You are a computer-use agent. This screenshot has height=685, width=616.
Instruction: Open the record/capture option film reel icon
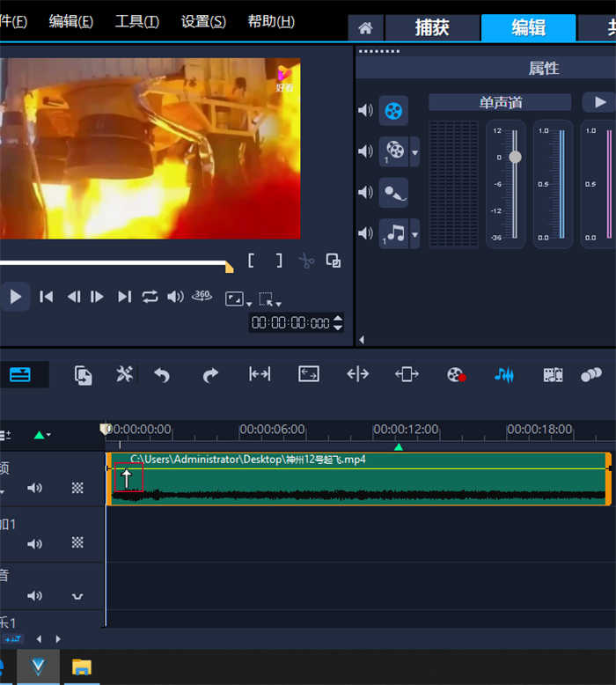(x=455, y=374)
